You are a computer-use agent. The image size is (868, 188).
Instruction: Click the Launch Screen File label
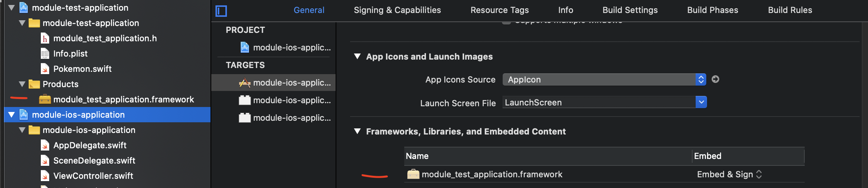pyautogui.click(x=458, y=103)
